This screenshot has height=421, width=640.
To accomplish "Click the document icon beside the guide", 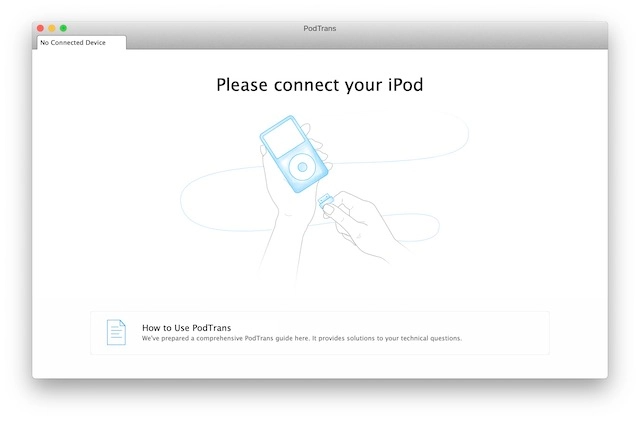I will (x=116, y=332).
